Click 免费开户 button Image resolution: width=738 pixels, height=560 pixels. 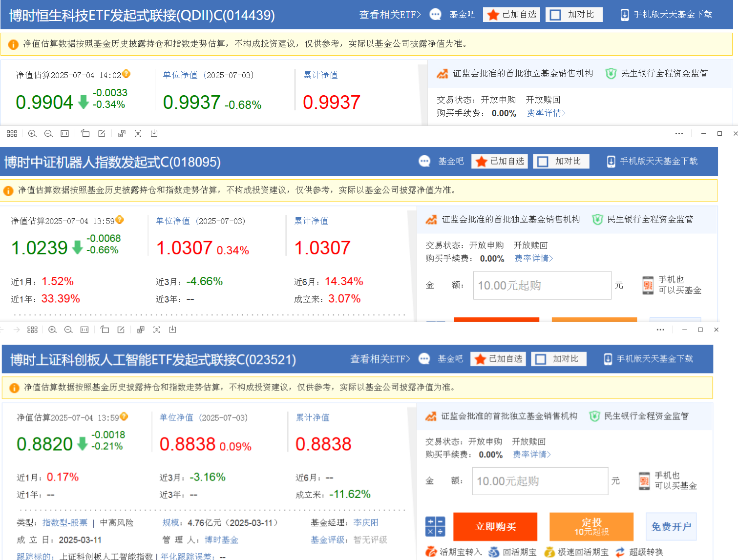[671, 526]
